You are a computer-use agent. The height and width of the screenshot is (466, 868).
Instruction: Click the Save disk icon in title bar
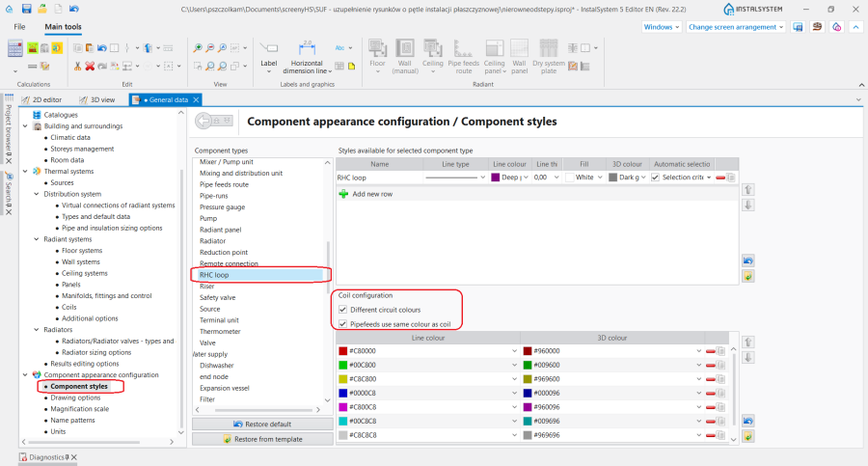[x=26, y=9]
